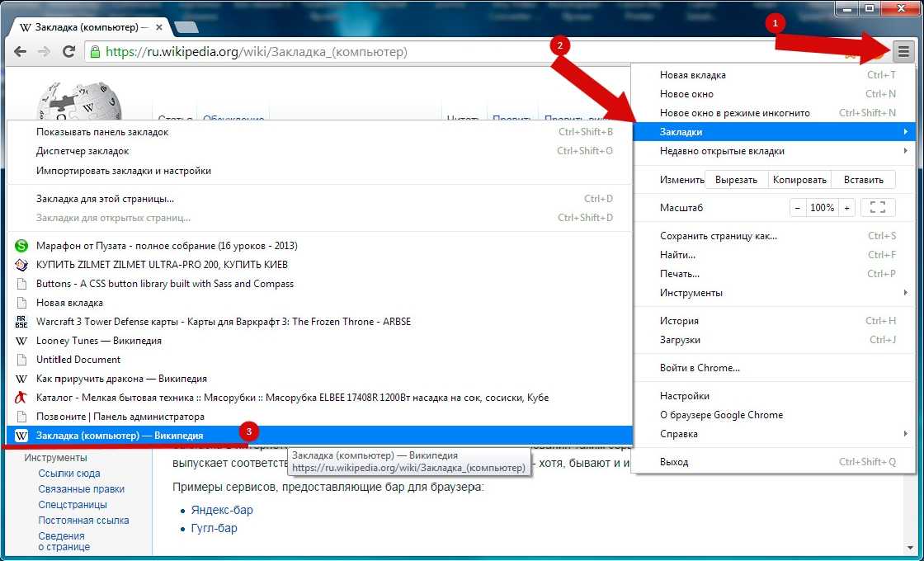
Task: Choose Закладка для этой страницы...
Action: (x=319, y=199)
